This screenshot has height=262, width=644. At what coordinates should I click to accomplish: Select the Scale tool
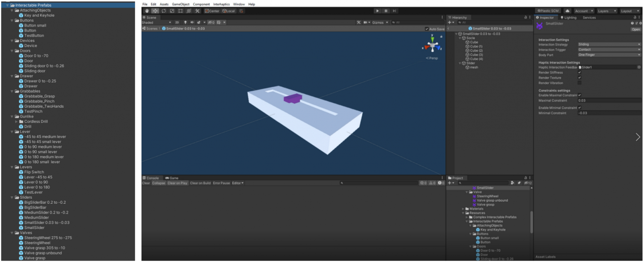click(x=172, y=11)
